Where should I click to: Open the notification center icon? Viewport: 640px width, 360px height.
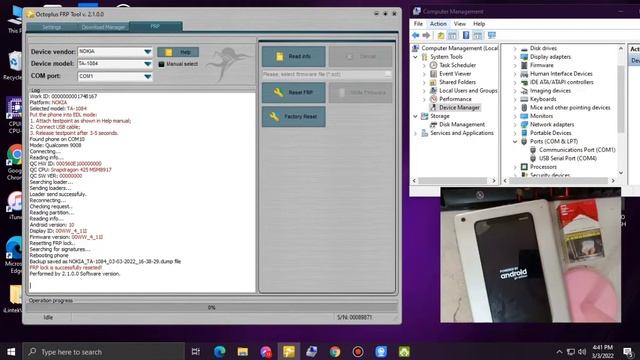pos(628,352)
